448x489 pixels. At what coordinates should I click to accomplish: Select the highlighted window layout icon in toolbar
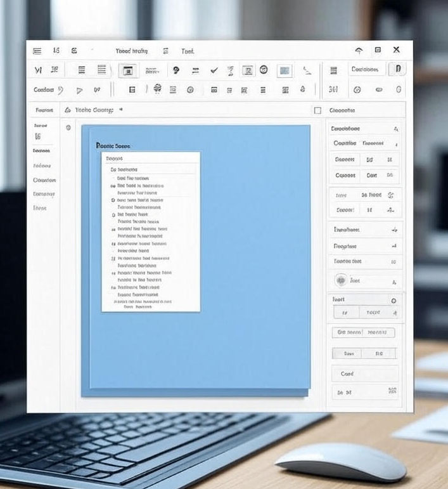pos(128,71)
